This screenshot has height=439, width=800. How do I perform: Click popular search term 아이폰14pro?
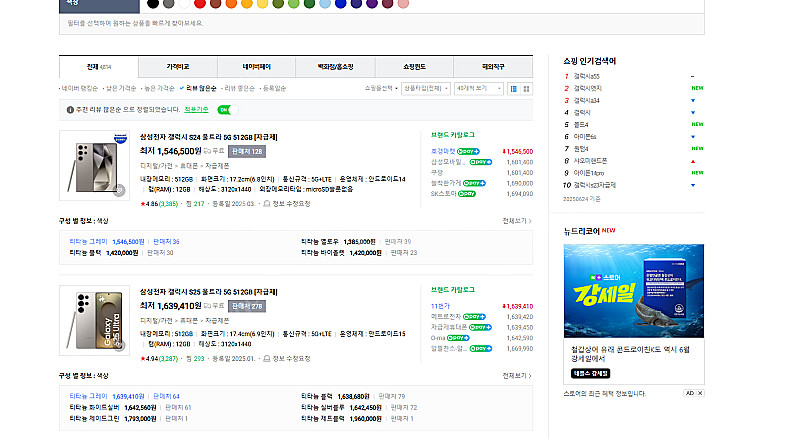point(588,173)
